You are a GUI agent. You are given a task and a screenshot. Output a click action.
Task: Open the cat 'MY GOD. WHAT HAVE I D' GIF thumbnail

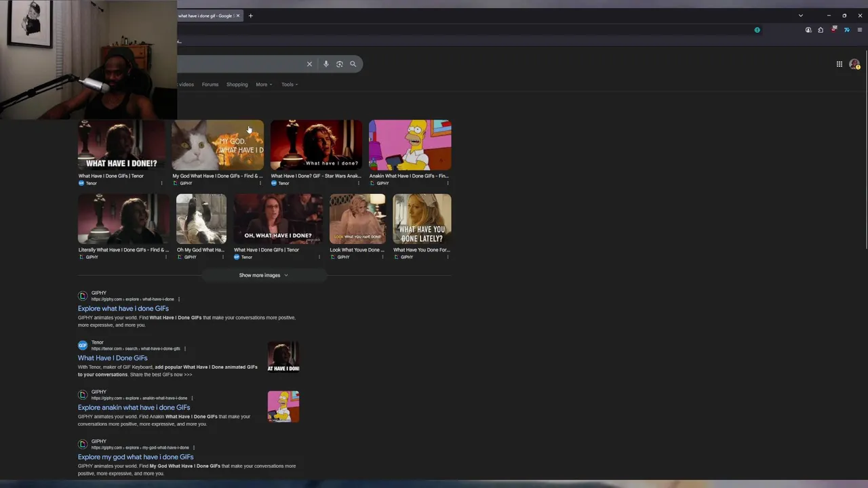point(218,145)
